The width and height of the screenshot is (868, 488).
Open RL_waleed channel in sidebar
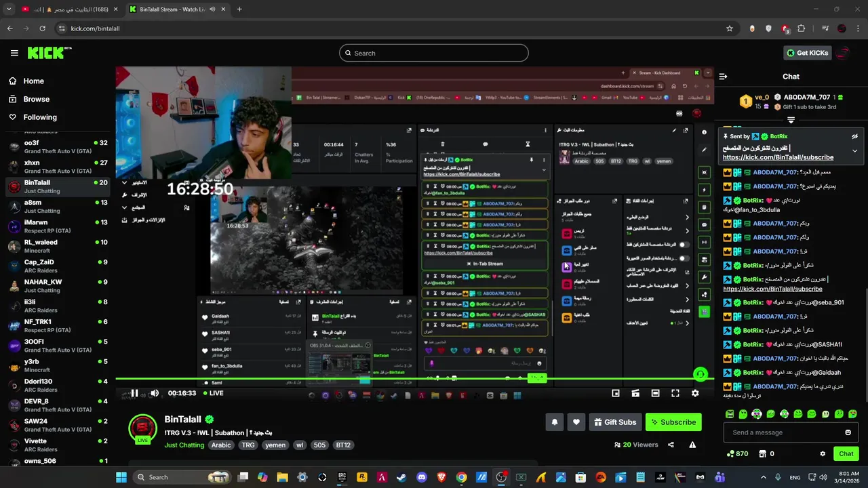[x=58, y=246]
